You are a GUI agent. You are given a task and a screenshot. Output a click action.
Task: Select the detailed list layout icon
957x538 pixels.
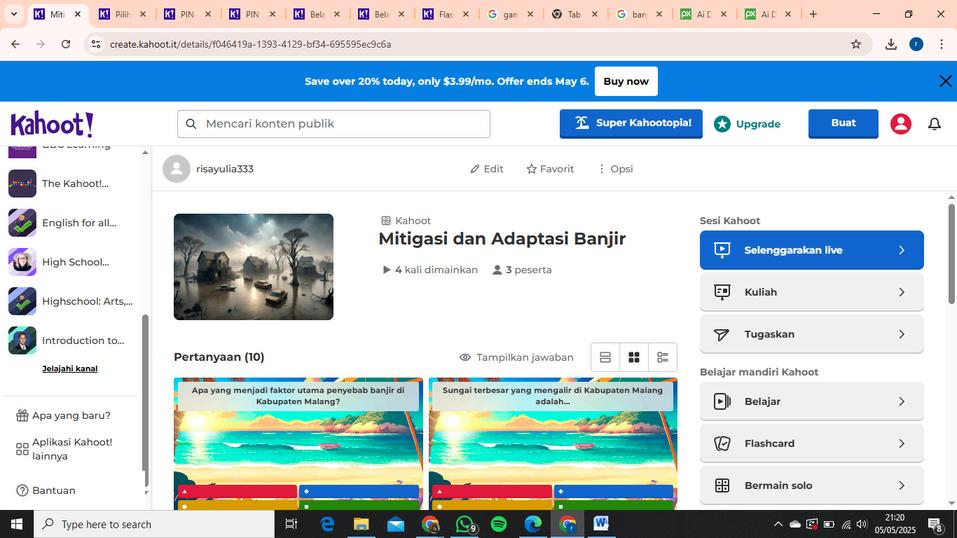(663, 357)
